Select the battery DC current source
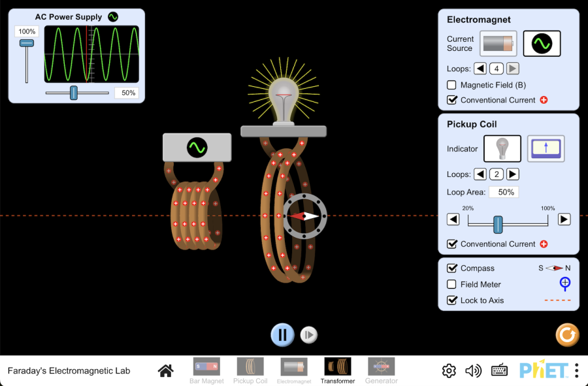Viewport: 588px width, 386px height. click(x=498, y=44)
